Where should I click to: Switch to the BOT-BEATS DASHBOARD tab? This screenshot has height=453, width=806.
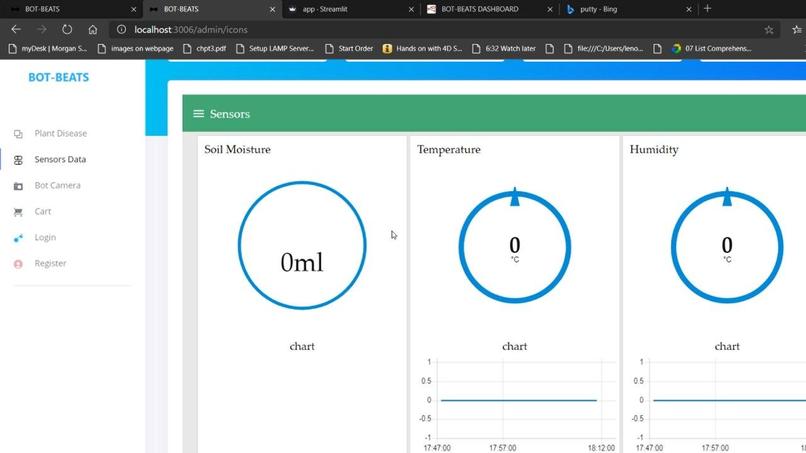[x=488, y=9]
